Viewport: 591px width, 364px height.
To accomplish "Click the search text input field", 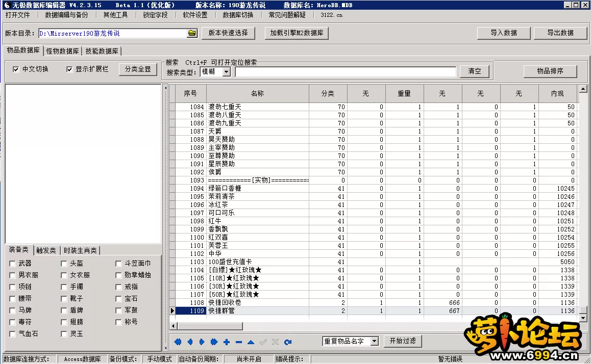I will pyautogui.click(x=346, y=71).
